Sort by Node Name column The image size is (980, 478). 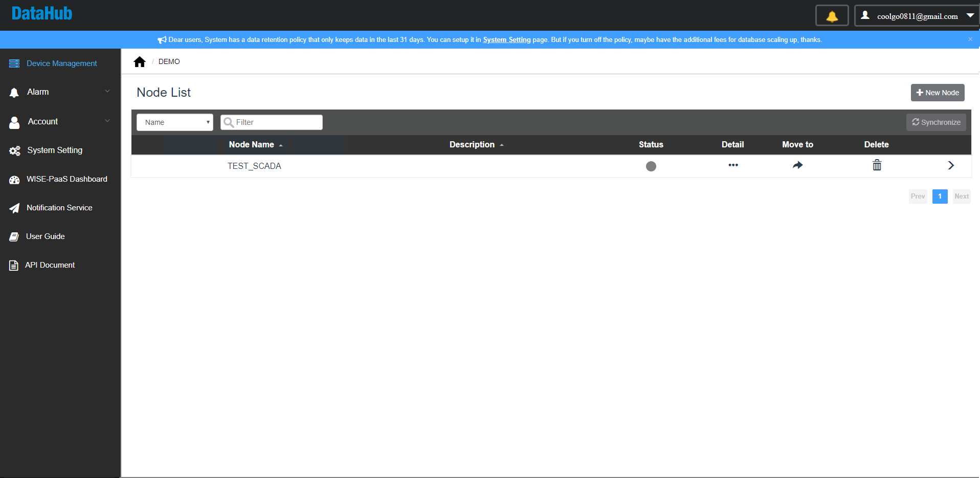256,145
